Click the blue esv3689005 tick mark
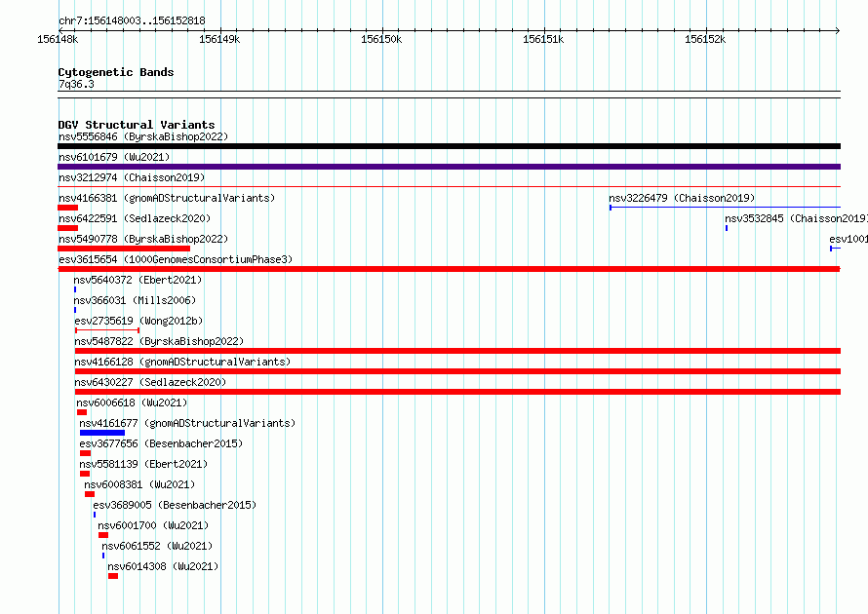 [95, 515]
